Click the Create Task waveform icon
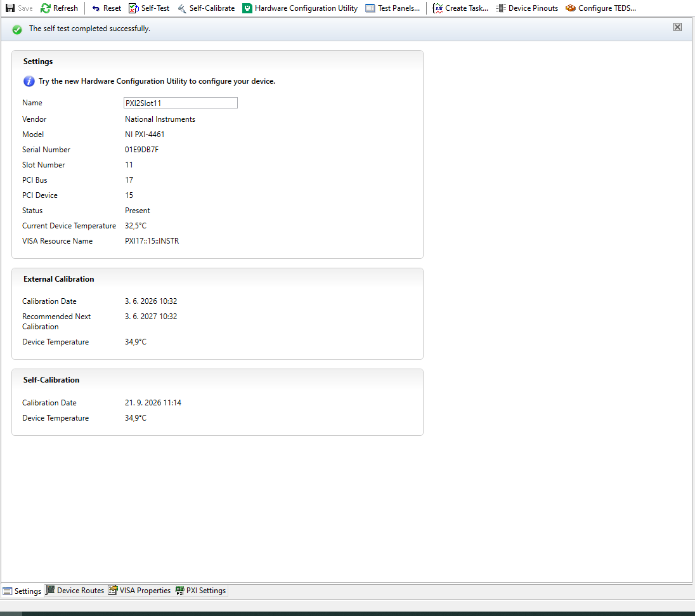This screenshot has width=695, height=616. point(438,8)
